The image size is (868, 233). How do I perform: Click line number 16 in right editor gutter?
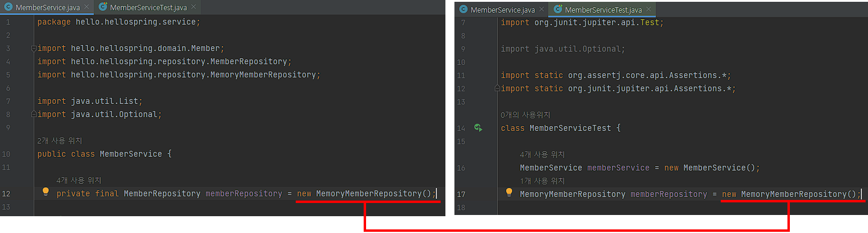tap(461, 168)
